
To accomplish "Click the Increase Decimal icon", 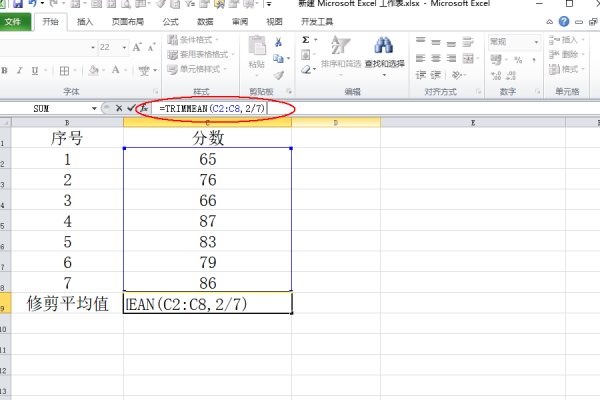I will (496, 75).
